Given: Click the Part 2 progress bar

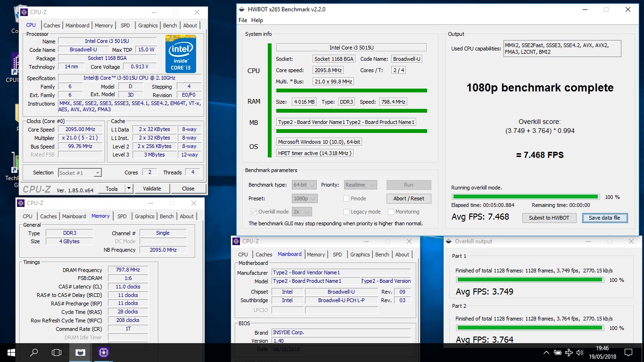Looking at the screenshot, I should [530, 328].
